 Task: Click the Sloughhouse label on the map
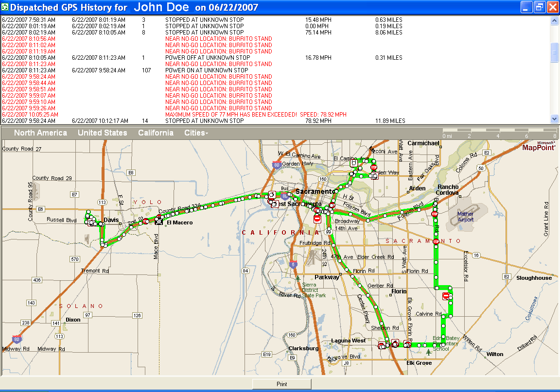point(534,278)
